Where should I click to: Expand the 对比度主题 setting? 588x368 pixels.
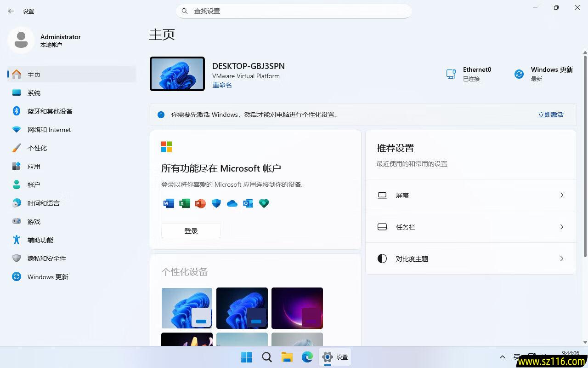coord(470,259)
